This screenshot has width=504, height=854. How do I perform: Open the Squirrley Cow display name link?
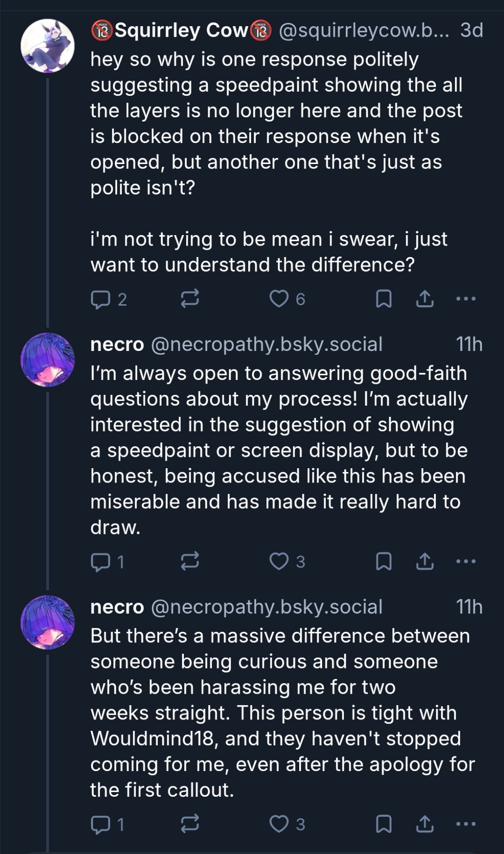[181, 31]
